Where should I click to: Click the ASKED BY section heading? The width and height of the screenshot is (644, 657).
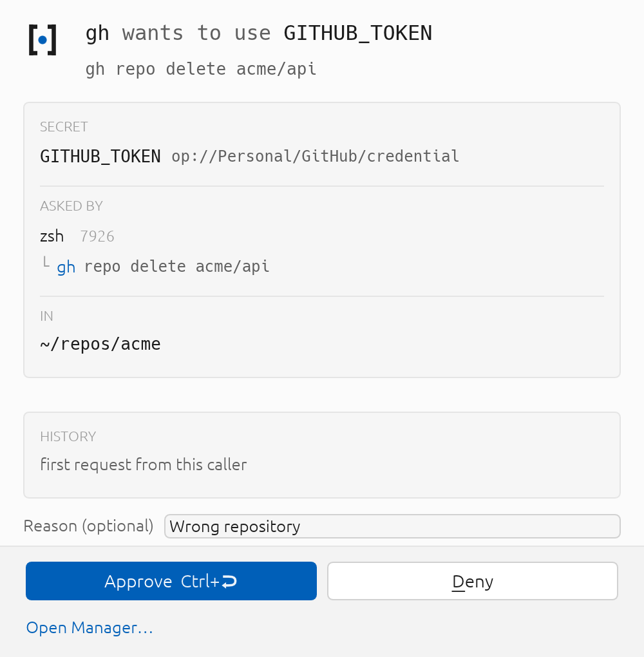pyautogui.click(x=71, y=206)
